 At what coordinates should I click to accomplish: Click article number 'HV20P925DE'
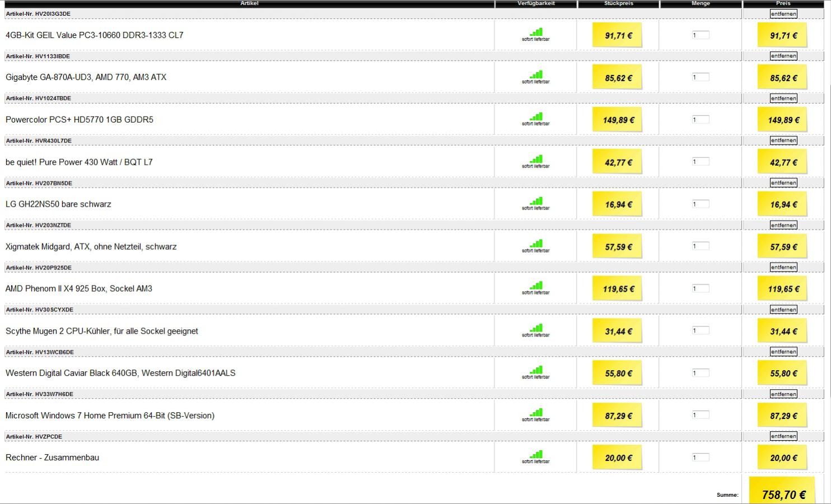[x=53, y=268]
